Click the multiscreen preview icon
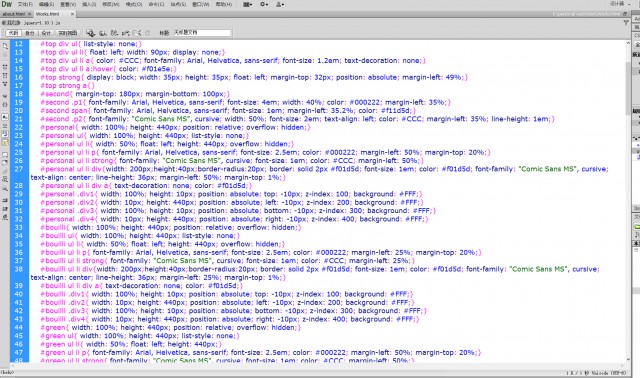This screenshot has width=640, height=378. (x=91, y=33)
